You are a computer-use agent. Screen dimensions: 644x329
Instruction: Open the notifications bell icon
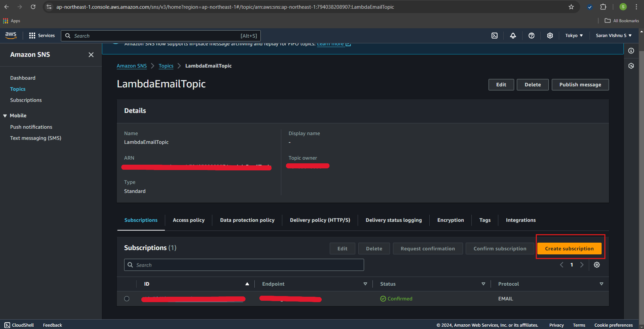[513, 36]
